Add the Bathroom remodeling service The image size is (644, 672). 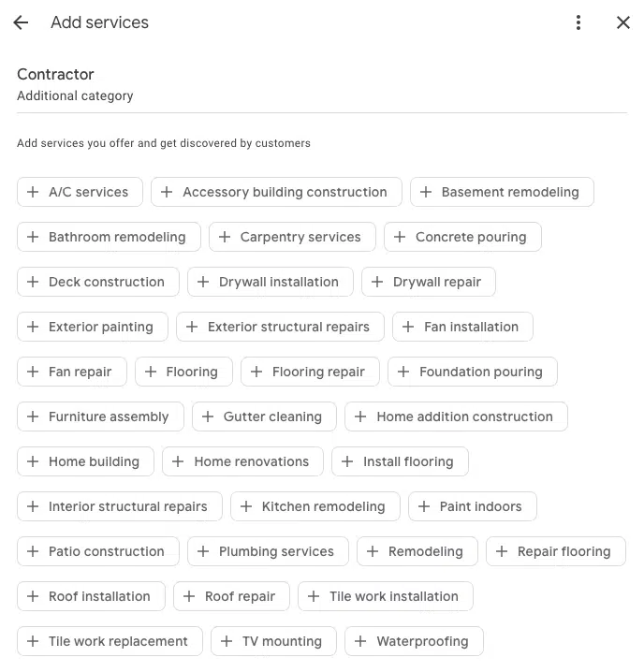(x=109, y=237)
